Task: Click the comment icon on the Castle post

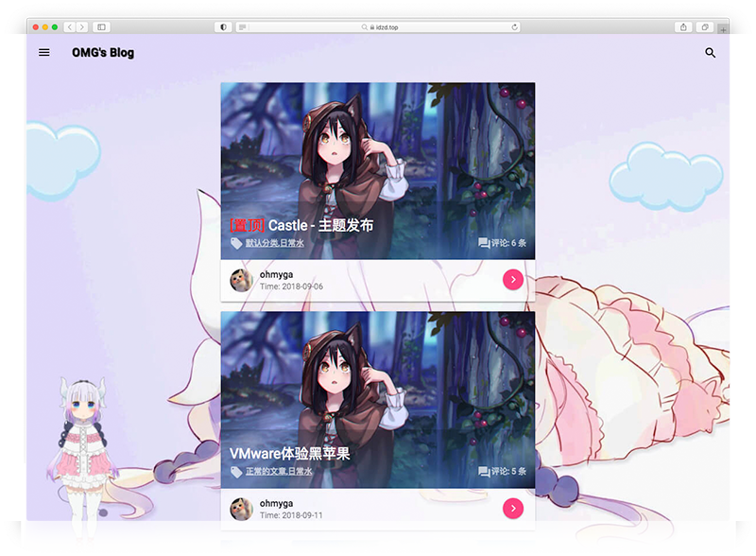Action: pos(484,243)
